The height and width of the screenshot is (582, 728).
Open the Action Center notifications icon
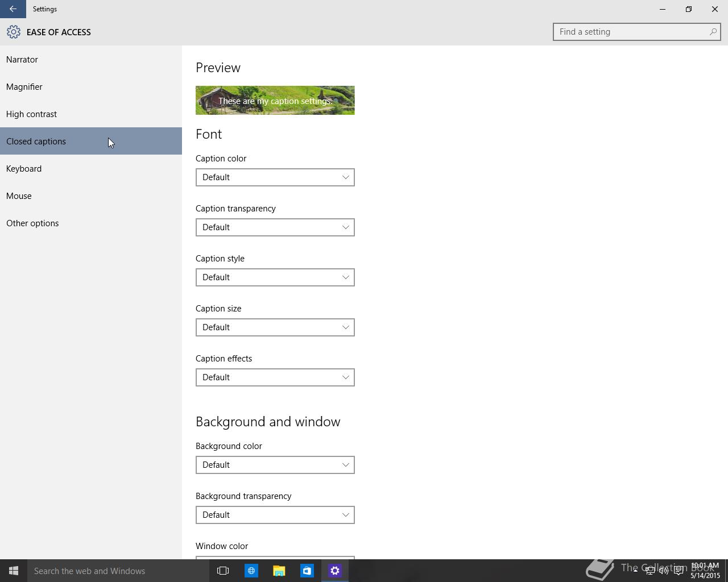click(x=679, y=571)
